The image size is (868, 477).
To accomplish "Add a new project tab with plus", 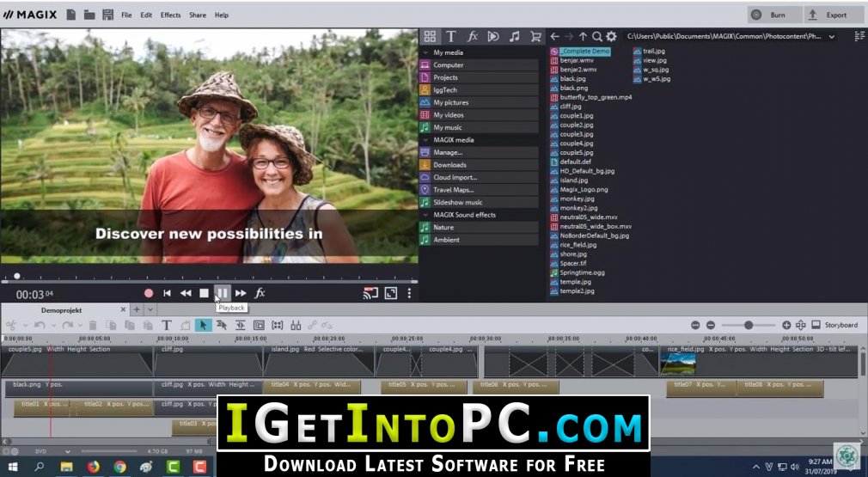I will pos(136,310).
